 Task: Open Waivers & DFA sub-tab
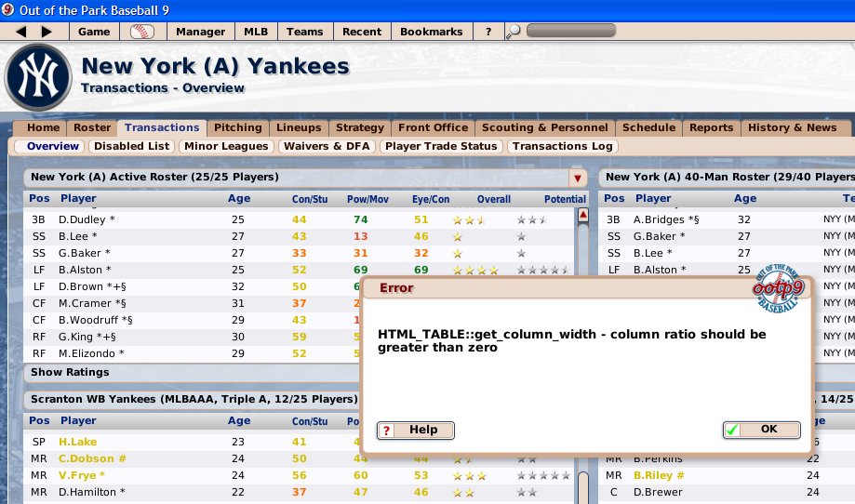pyautogui.click(x=327, y=146)
